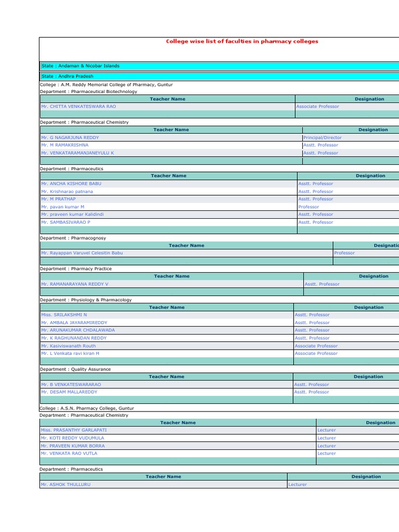Screen dimensions: 399x532
Task: Open teacher Mr. K RAGHUNANDAN REDDY
Action: pos(74,338)
